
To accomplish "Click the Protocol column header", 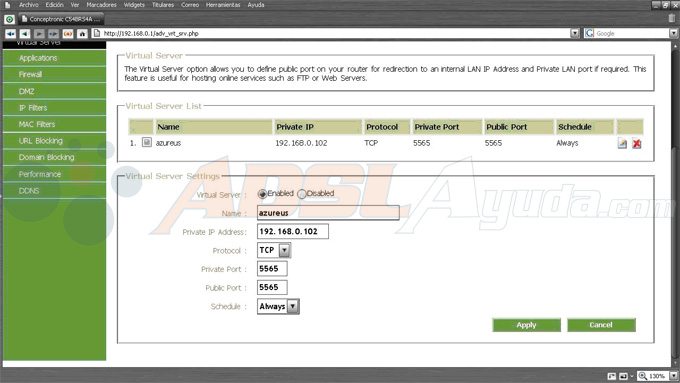I will tap(387, 127).
